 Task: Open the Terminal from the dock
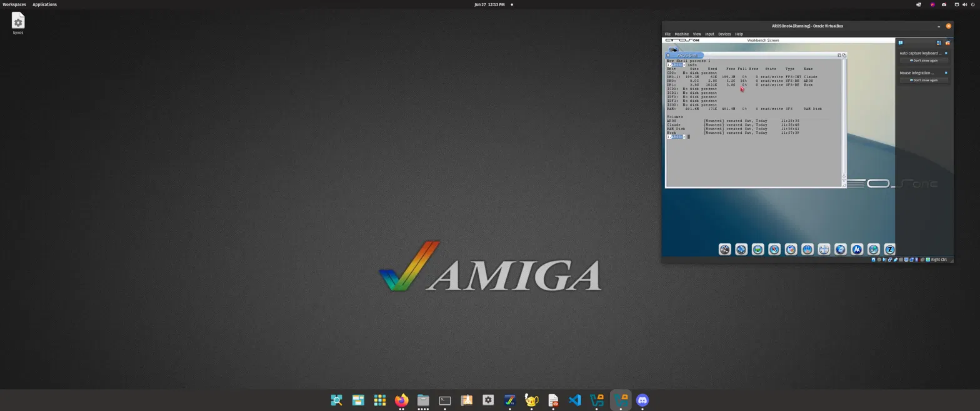[x=445, y=400]
